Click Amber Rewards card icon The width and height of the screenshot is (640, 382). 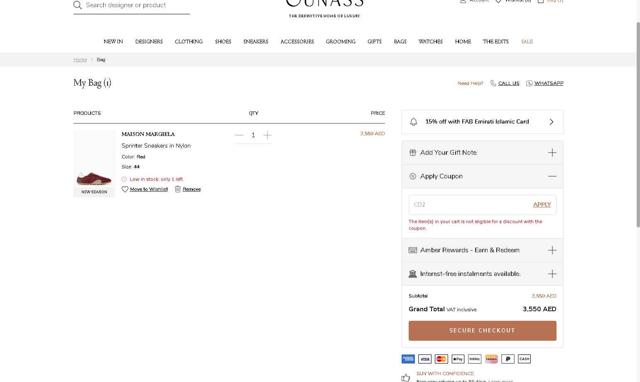click(413, 250)
